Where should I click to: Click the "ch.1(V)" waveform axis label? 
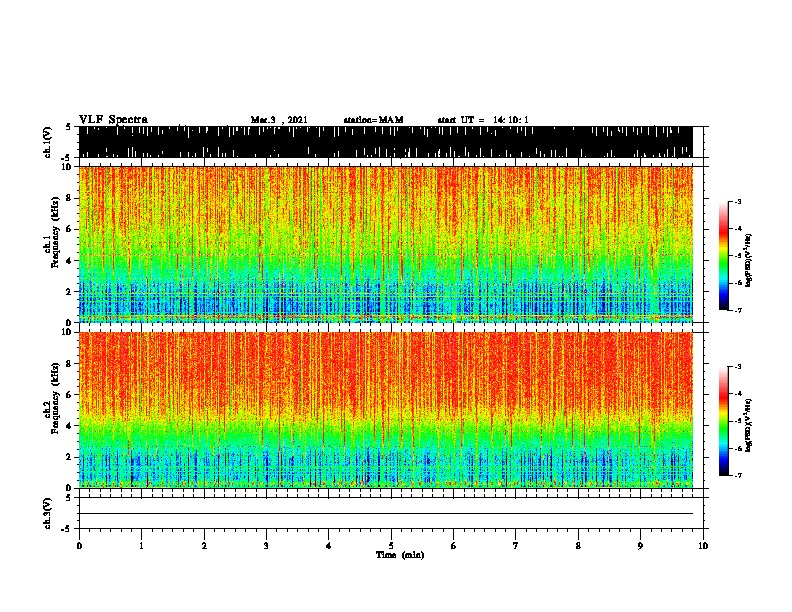pyautogui.click(x=48, y=142)
